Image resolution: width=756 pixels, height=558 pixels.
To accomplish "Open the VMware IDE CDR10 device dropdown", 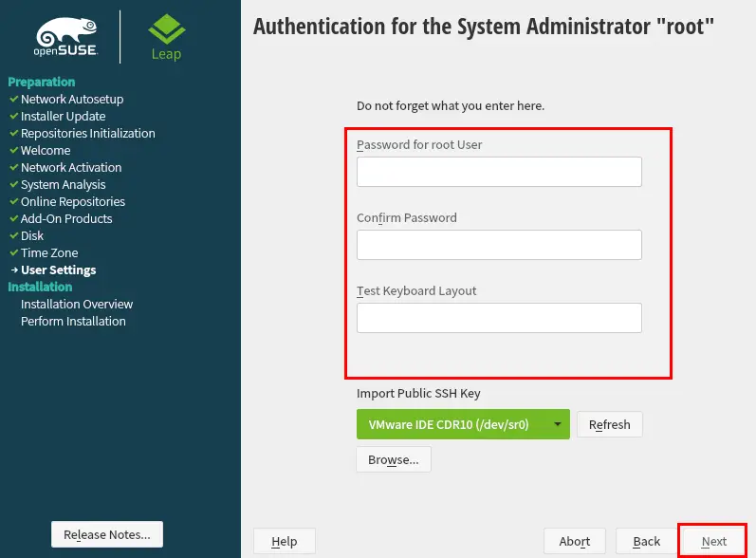I will click(463, 424).
